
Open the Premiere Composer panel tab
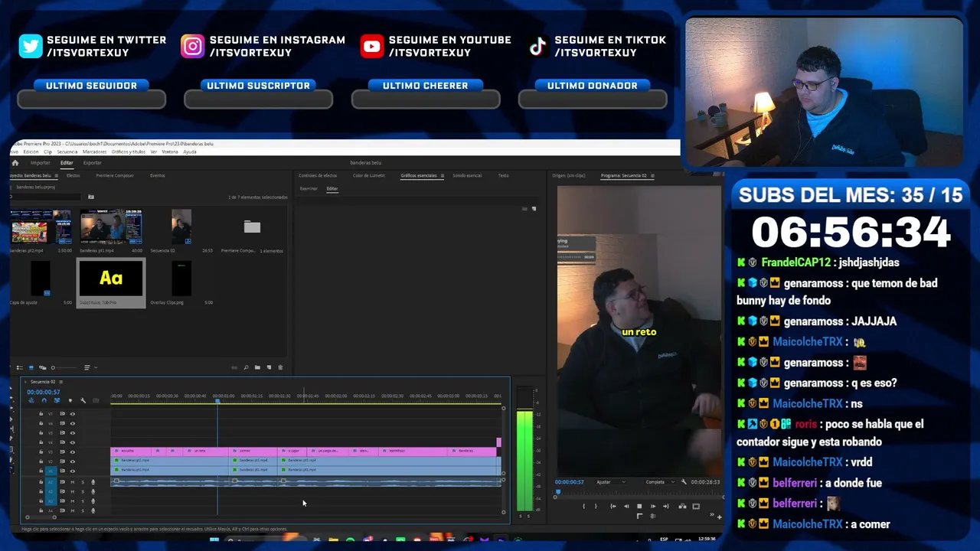coord(115,176)
